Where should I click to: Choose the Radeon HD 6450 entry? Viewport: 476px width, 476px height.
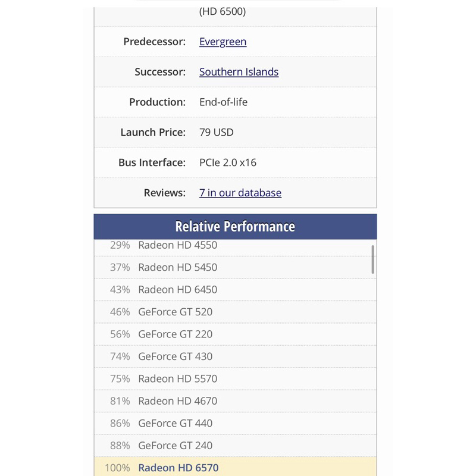click(177, 290)
